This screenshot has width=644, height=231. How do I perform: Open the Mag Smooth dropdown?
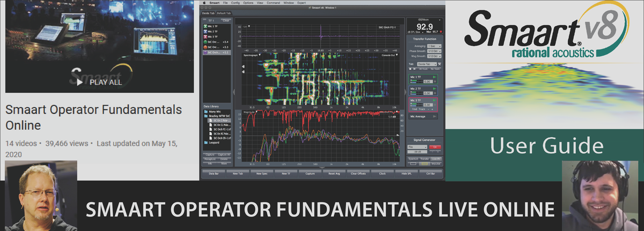(x=434, y=56)
